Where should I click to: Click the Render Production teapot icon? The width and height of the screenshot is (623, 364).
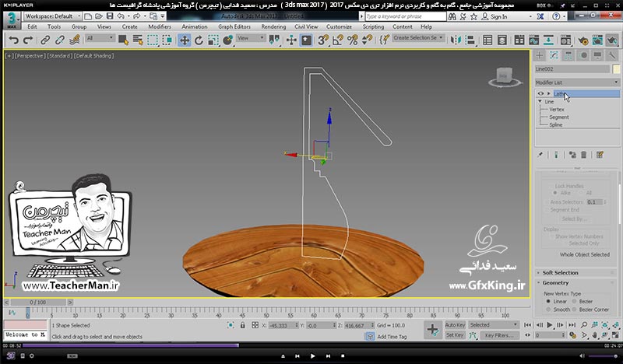coord(612,40)
